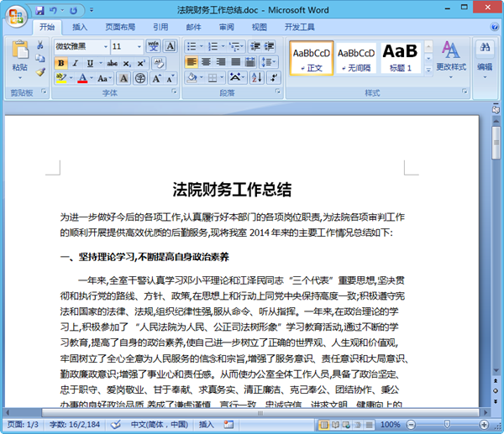Center the paragraph text
Screen dimensions: 504x434
pos(206,61)
